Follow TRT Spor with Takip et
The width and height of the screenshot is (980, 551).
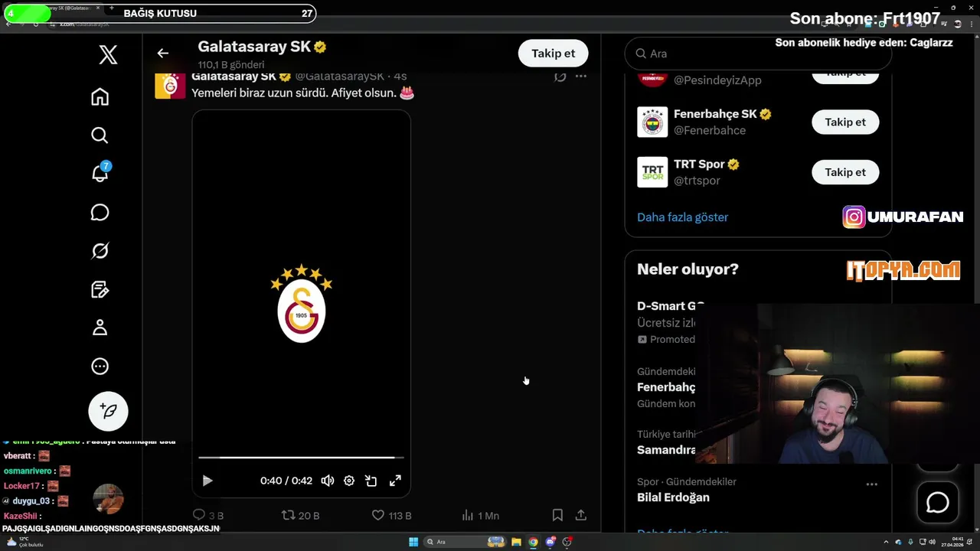pos(845,172)
